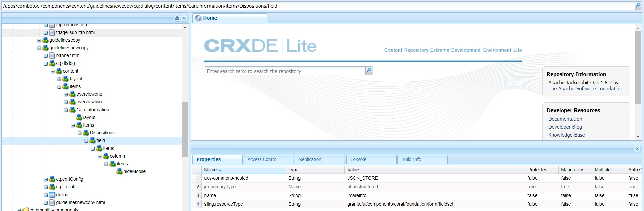This screenshot has width=644, height=211.
Task: Open the Developer Blog link
Action: click(565, 127)
